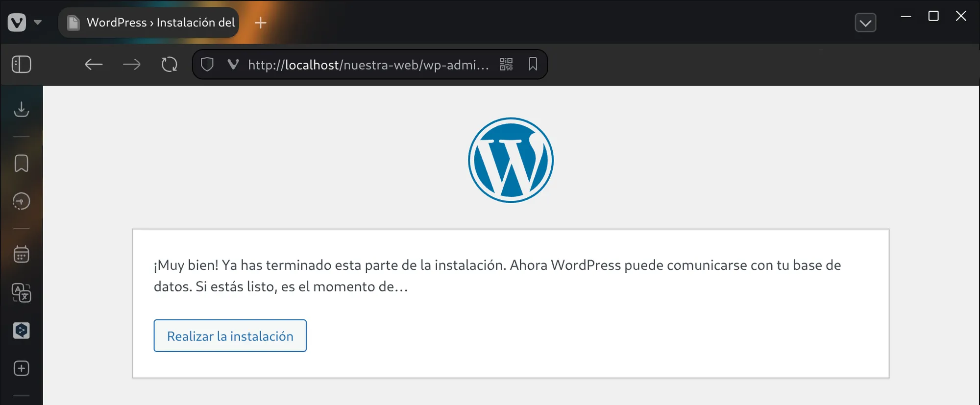Screen dimensions: 980x405
Task: Reload the current page
Action: click(x=170, y=65)
